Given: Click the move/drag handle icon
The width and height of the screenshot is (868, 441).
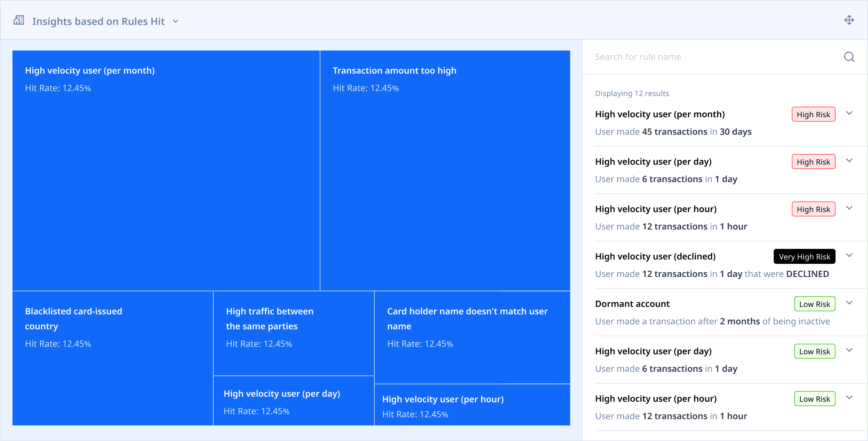Looking at the screenshot, I should pyautogui.click(x=849, y=20).
